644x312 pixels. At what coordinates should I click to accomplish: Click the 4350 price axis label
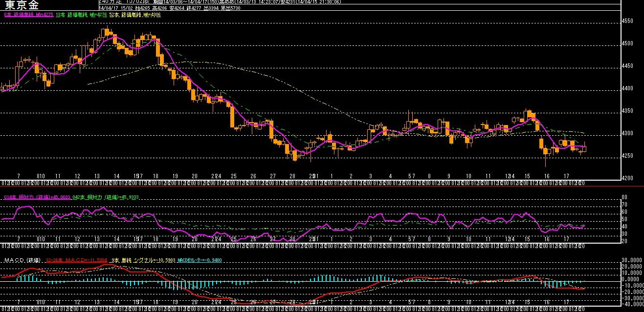[x=628, y=111]
